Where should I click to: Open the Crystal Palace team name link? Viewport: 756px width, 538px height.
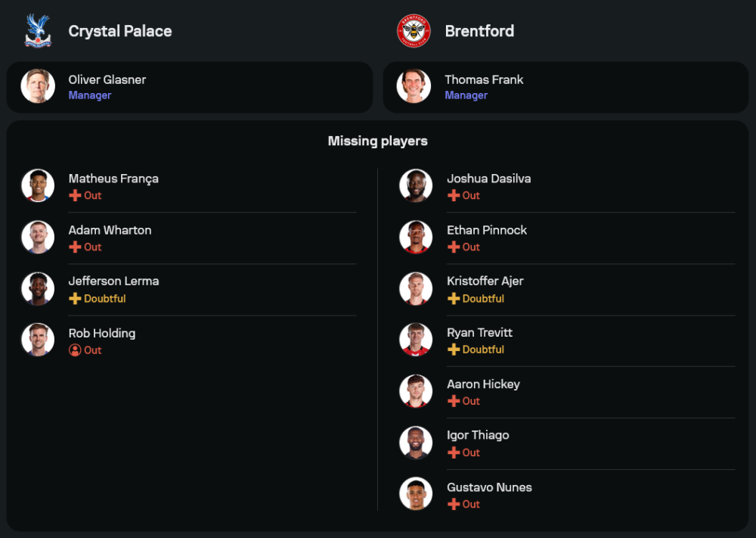pyautogui.click(x=120, y=31)
